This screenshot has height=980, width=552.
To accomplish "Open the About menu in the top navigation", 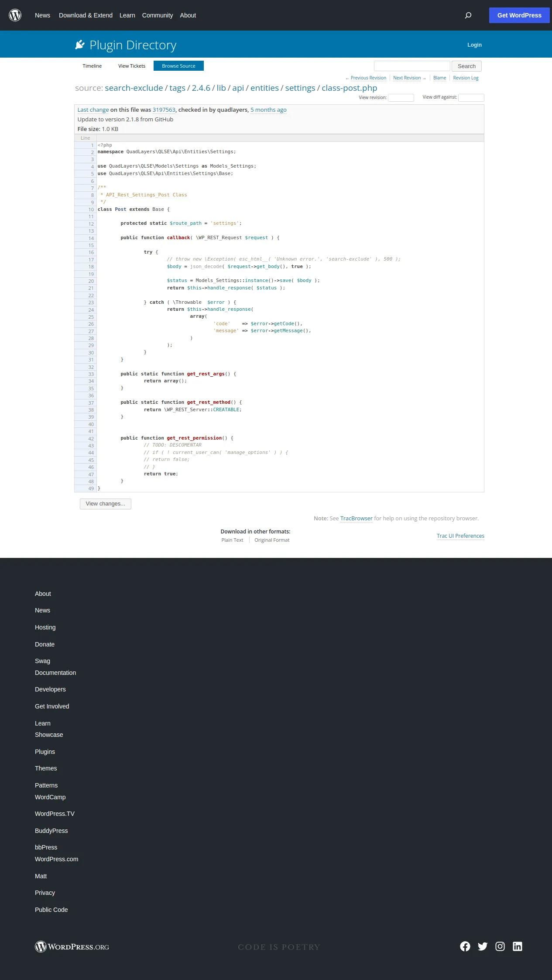I will coord(188,15).
